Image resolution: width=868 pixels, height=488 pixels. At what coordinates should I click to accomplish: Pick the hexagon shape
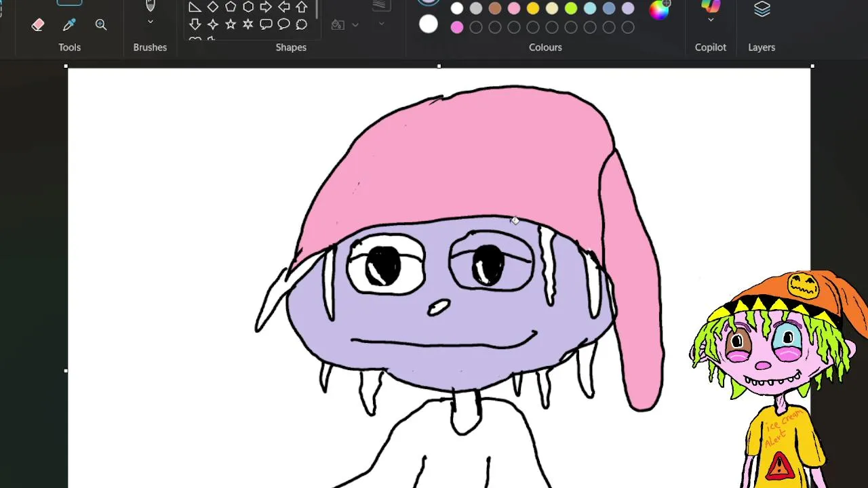[248, 7]
